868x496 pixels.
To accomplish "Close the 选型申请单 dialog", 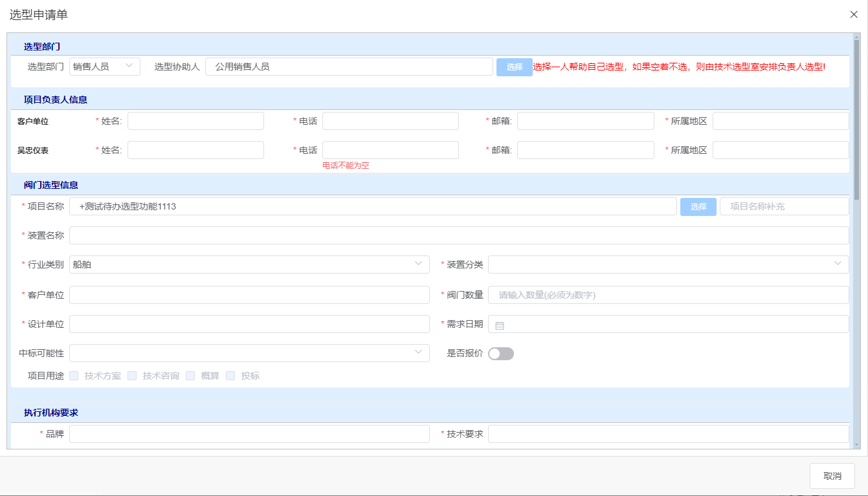I will [854, 15].
